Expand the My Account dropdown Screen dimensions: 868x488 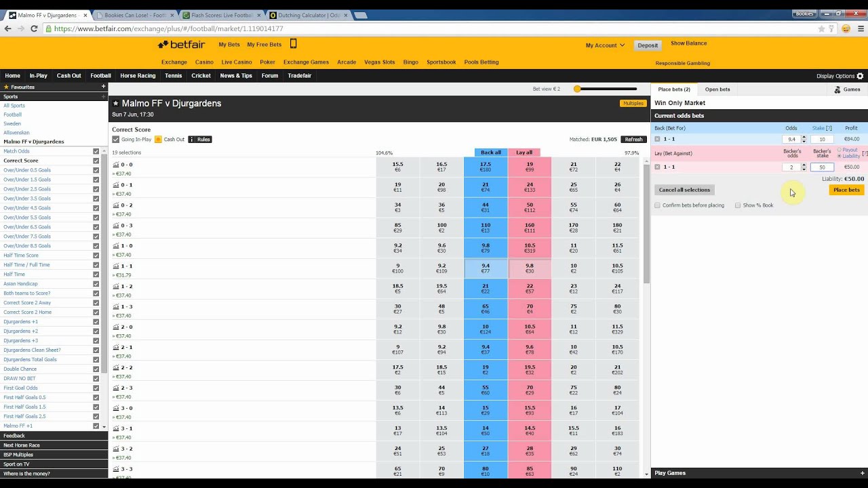coord(605,45)
